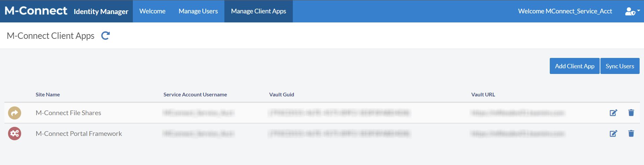This screenshot has width=644, height=165.
Task: Click the M-Connect Client Apps heading
Action: coord(51,36)
